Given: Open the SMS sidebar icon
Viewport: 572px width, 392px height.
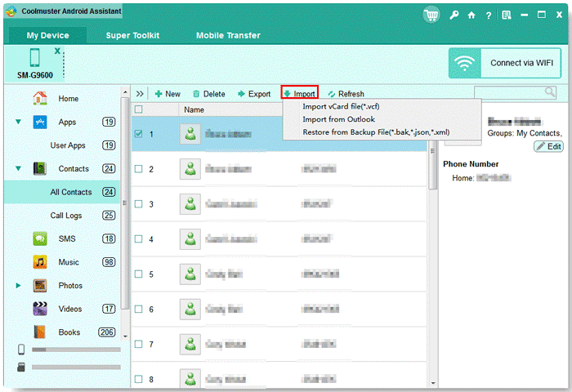Looking at the screenshot, I should 39,238.
